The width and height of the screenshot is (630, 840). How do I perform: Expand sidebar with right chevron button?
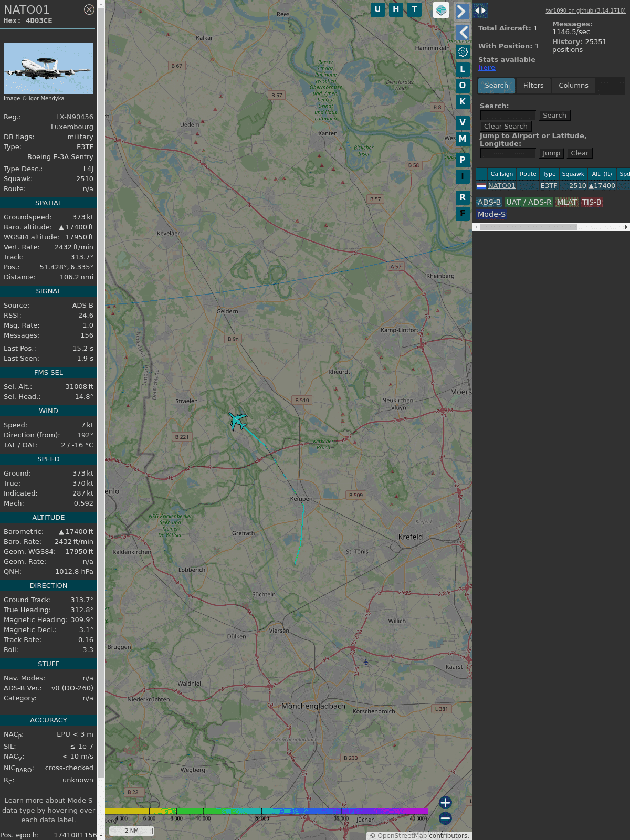pos(461,11)
